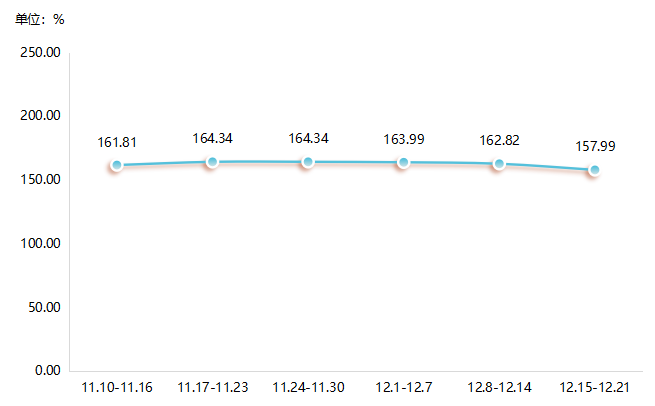Click the last data point for 12.15-12.21
The width and height of the screenshot is (655, 406).
594,170
